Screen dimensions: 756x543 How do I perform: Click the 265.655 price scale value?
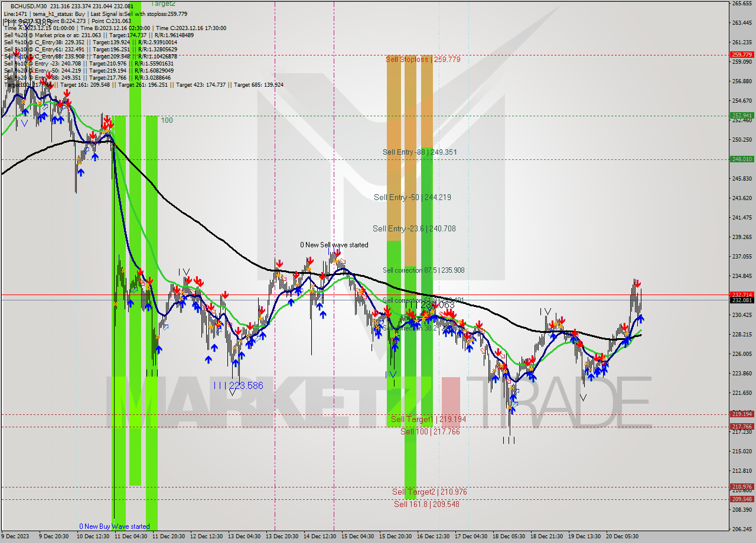[x=741, y=4]
